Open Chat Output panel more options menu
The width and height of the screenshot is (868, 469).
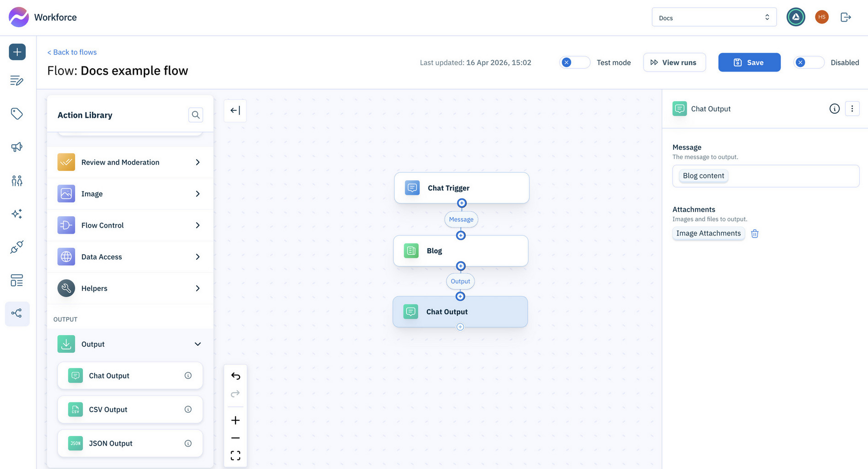coord(852,109)
